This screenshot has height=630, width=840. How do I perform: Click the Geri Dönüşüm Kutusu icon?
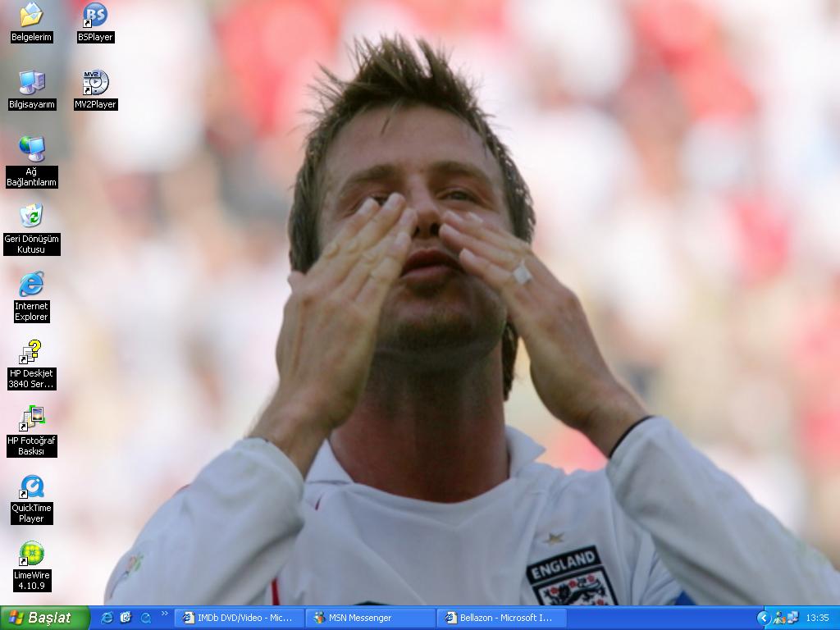31,217
